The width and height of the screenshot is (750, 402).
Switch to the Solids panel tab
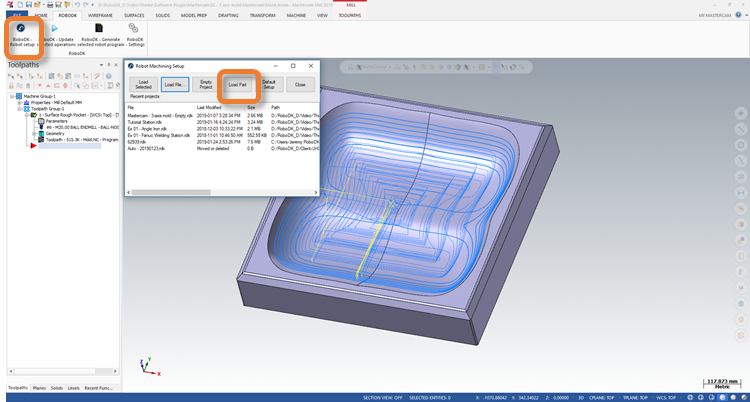(56, 387)
